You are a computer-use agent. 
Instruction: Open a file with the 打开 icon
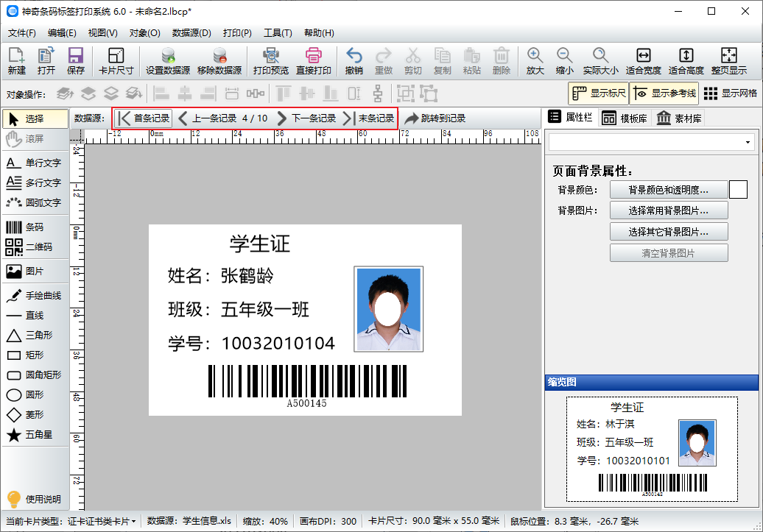[46, 61]
